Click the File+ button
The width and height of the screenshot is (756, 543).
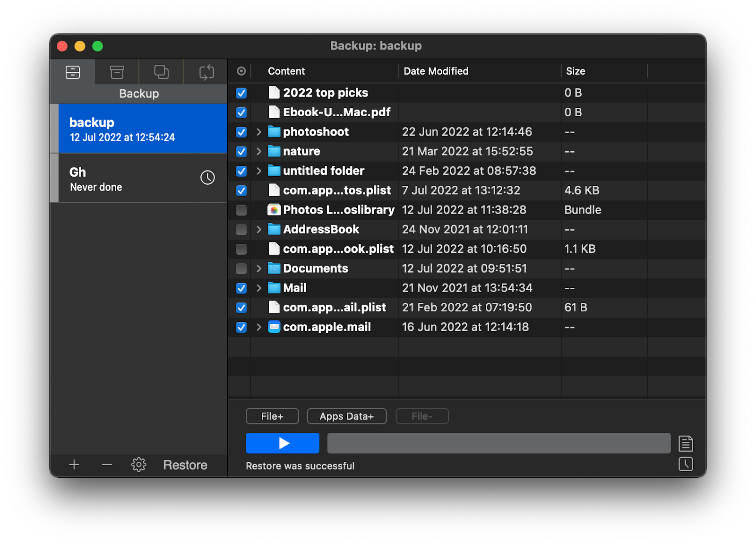(272, 416)
